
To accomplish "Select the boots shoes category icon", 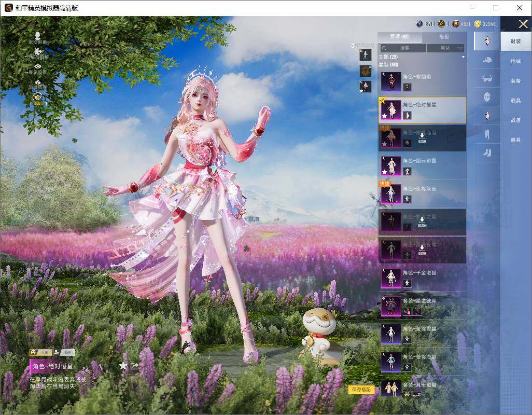I will (x=487, y=153).
